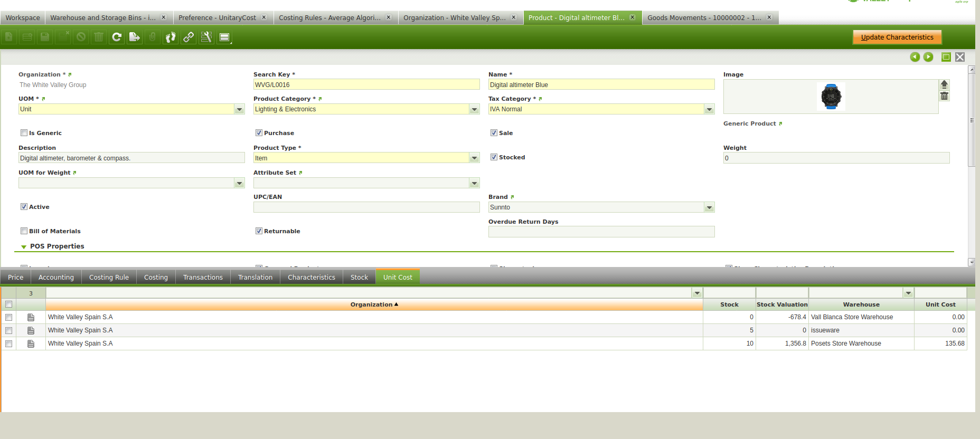Go to the next record arrow

pyautogui.click(x=928, y=57)
